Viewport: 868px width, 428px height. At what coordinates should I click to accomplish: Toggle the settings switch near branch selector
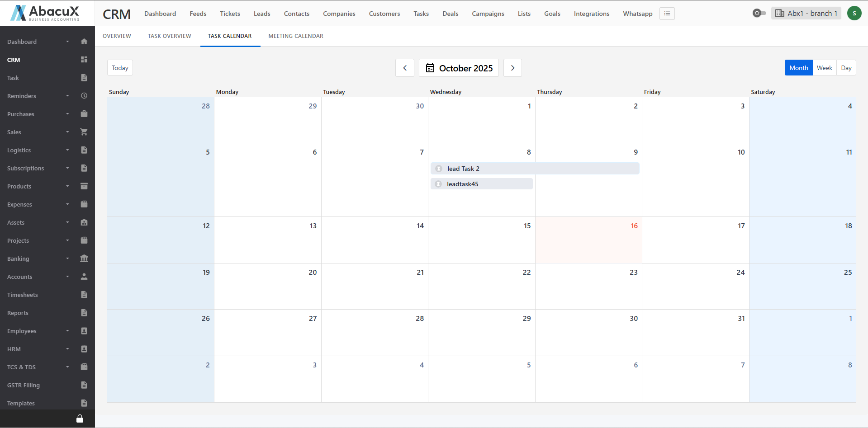click(759, 13)
